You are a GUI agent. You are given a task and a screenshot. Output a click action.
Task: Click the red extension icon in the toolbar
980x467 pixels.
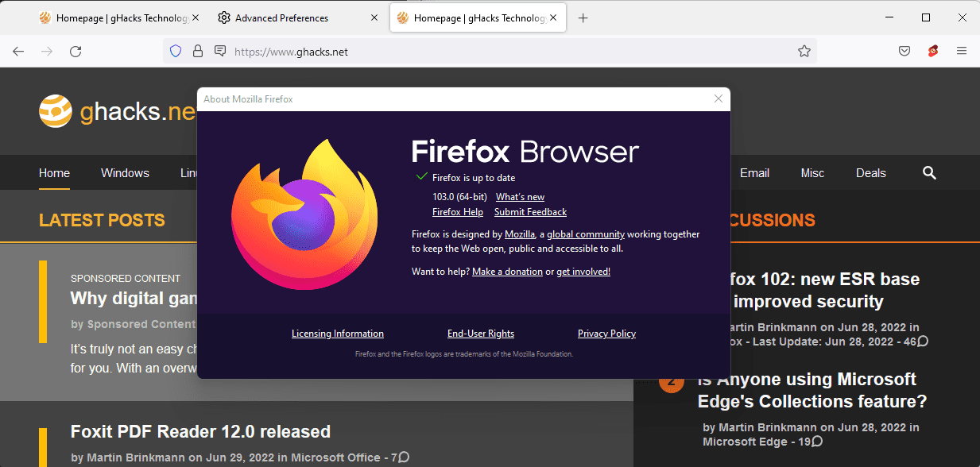coord(932,50)
